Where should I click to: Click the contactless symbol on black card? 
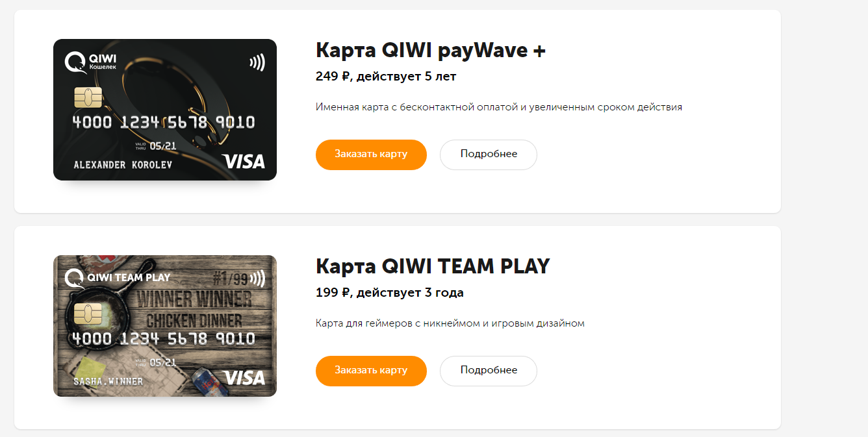click(x=257, y=63)
